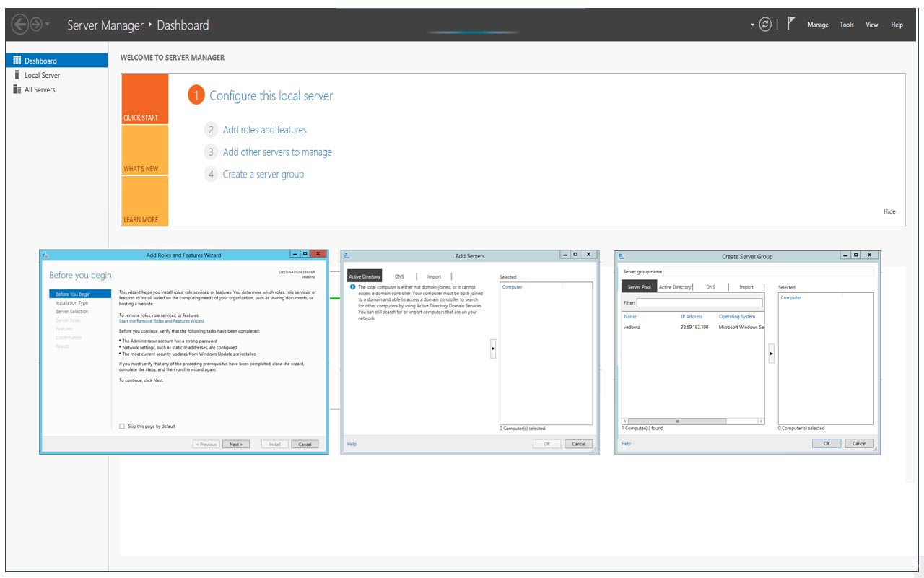Click the 38.69.192.100 IP address cell
The image size is (924, 578).
pyautogui.click(x=694, y=327)
